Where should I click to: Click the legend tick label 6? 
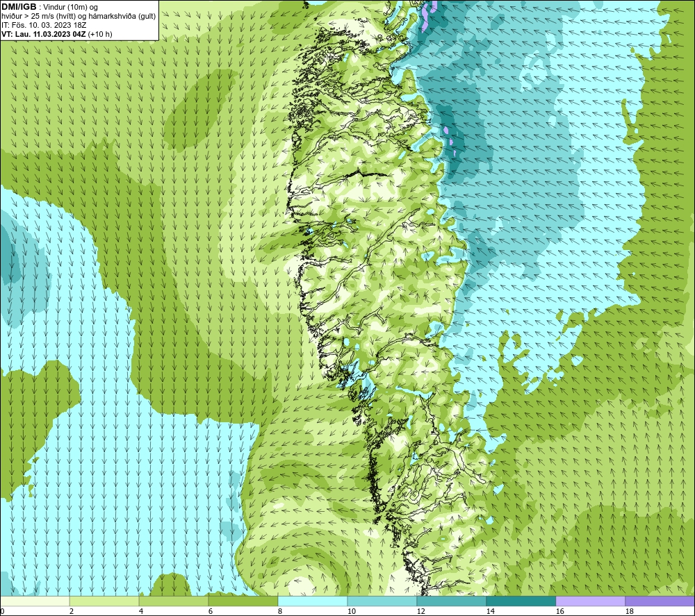(x=211, y=612)
